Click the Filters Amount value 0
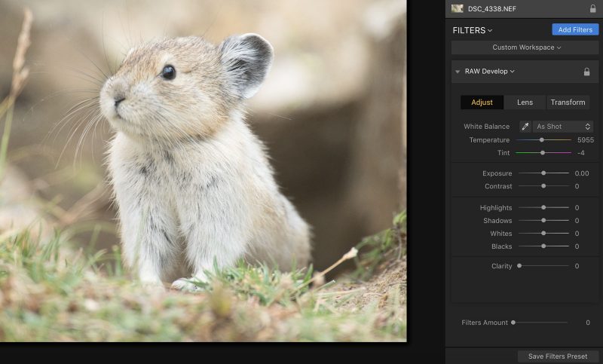This screenshot has width=603, height=364. 588,323
